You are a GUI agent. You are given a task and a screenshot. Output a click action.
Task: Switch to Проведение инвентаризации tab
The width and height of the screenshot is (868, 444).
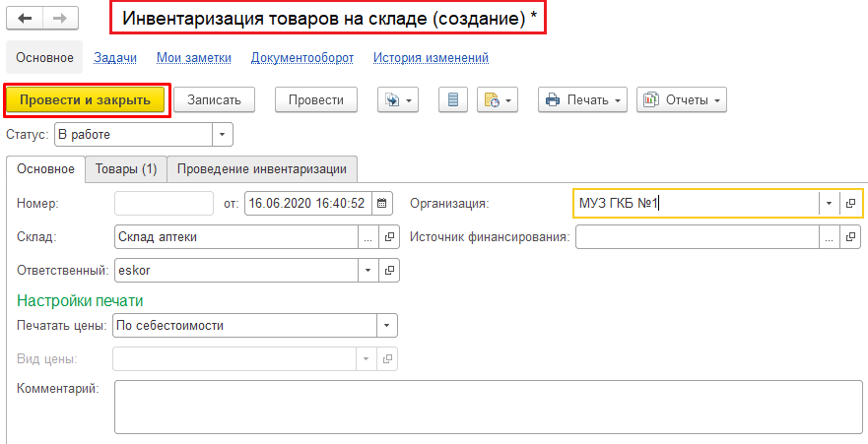[x=262, y=169]
